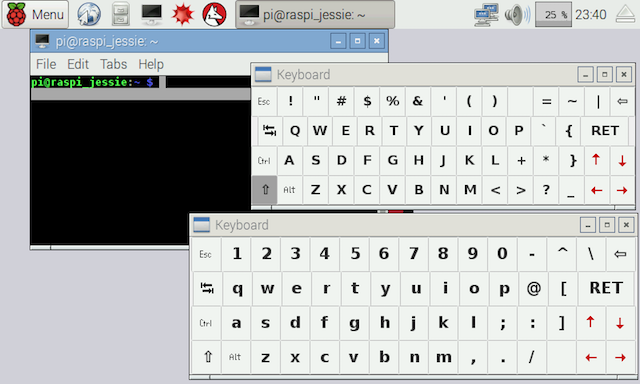Click red down arrow on upper keyboard
Image resolution: width=640 pixels, height=384 pixels.
tap(622, 160)
